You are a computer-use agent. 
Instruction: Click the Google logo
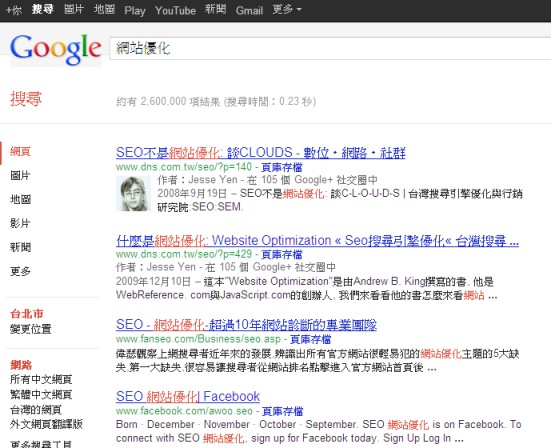[56, 50]
